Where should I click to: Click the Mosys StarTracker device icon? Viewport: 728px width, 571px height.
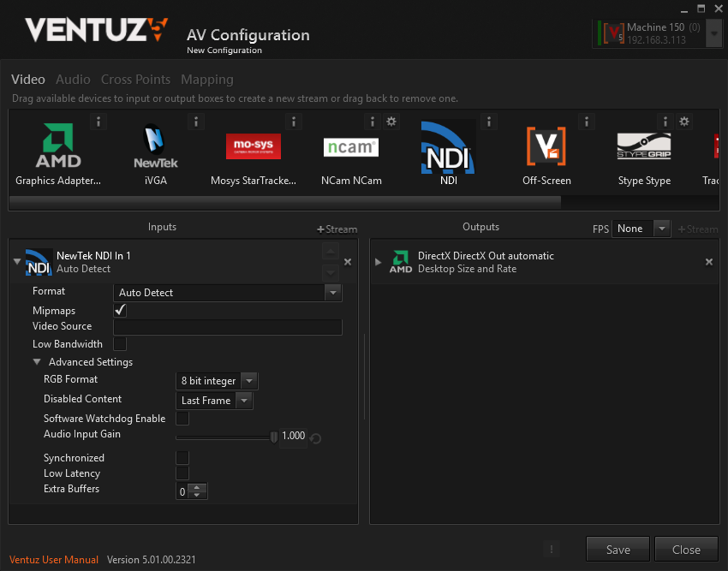point(254,146)
